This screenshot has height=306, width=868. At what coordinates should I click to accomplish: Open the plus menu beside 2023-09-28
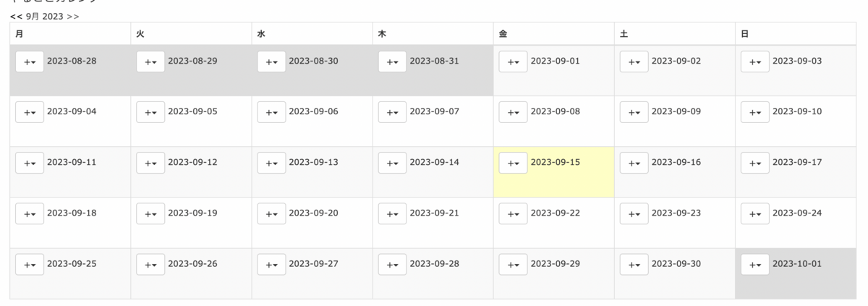392,265
